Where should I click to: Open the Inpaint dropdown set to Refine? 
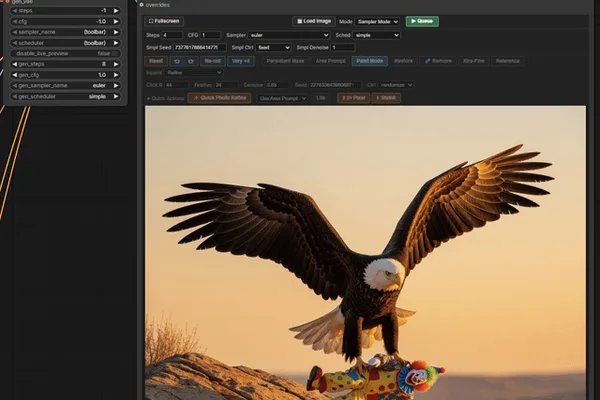tap(194, 73)
